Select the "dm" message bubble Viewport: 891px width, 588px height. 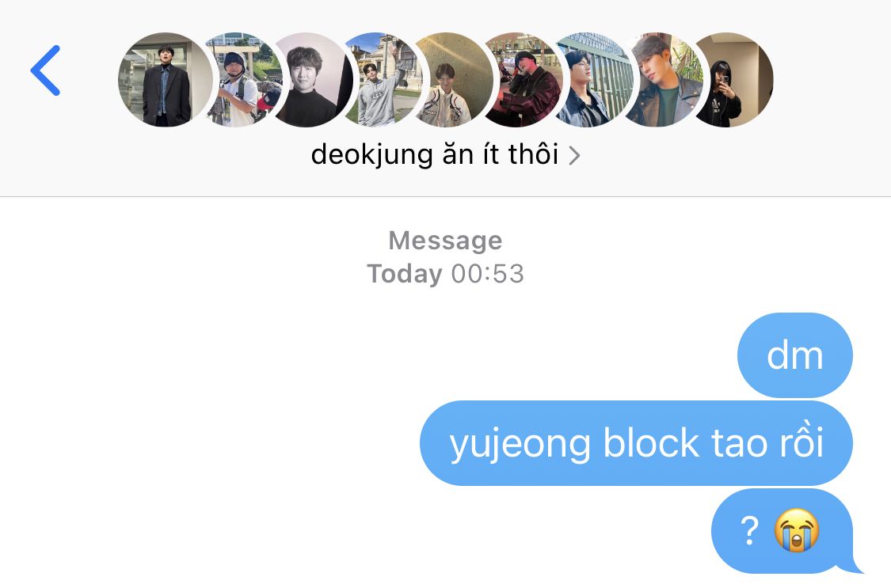coord(795,355)
